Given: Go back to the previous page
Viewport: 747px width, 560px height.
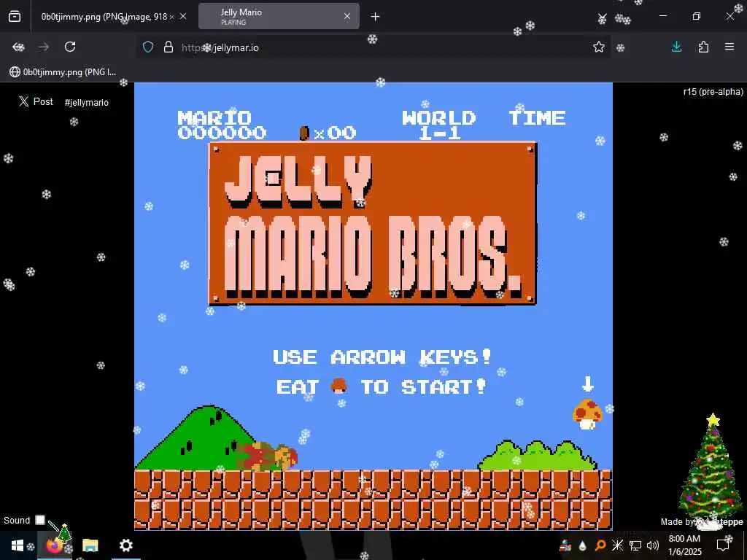Looking at the screenshot, I should point(18,47).
